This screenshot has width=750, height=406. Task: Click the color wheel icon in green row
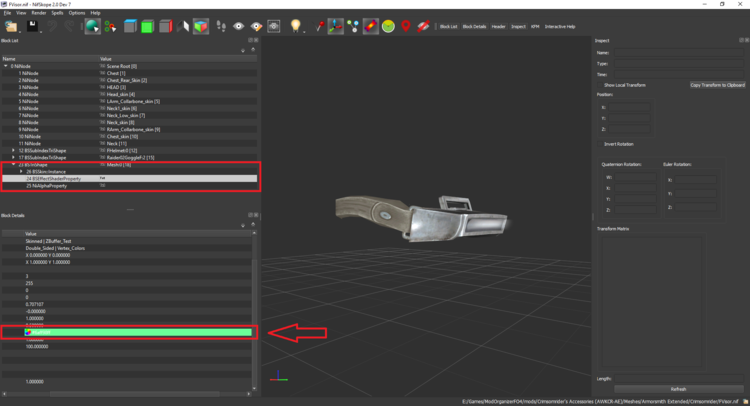[x=28, y=332]
